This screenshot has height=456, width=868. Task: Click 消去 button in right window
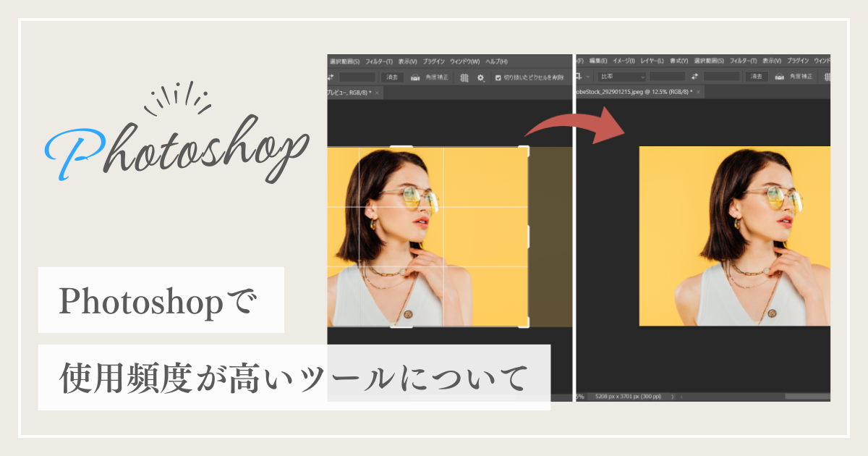tap(757, 76)
